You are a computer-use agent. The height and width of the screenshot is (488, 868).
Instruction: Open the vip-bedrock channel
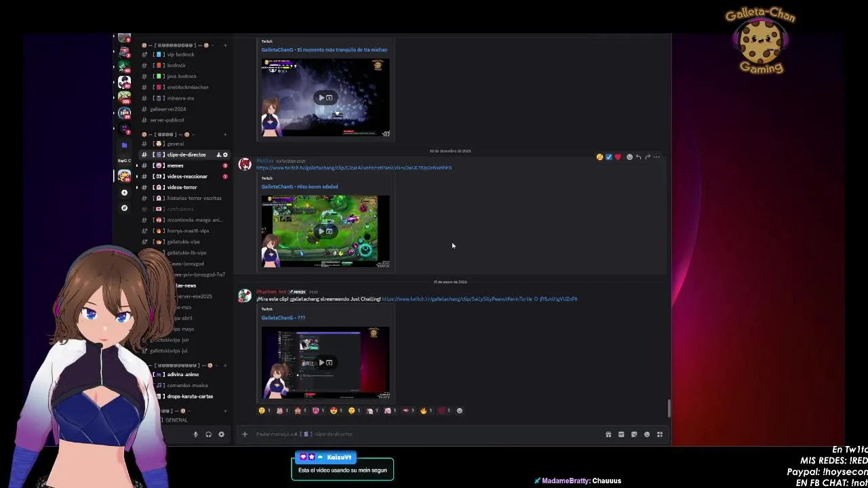183,54
